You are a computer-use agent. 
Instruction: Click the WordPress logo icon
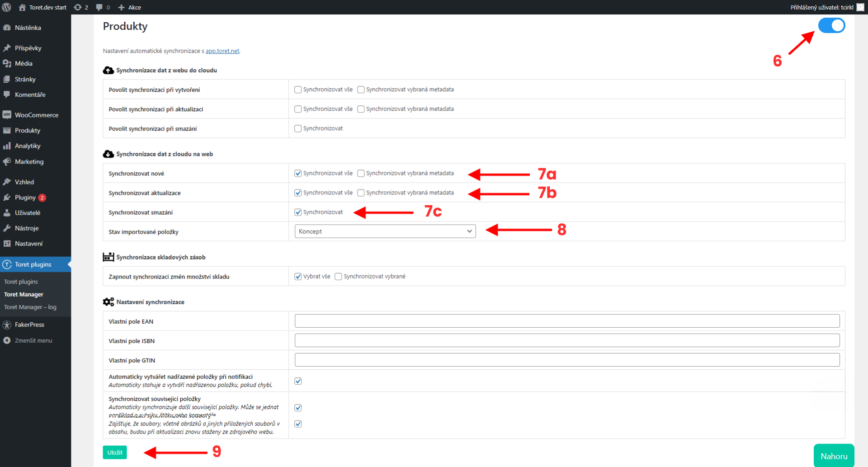pyautogui.click(x=7, y=7)
